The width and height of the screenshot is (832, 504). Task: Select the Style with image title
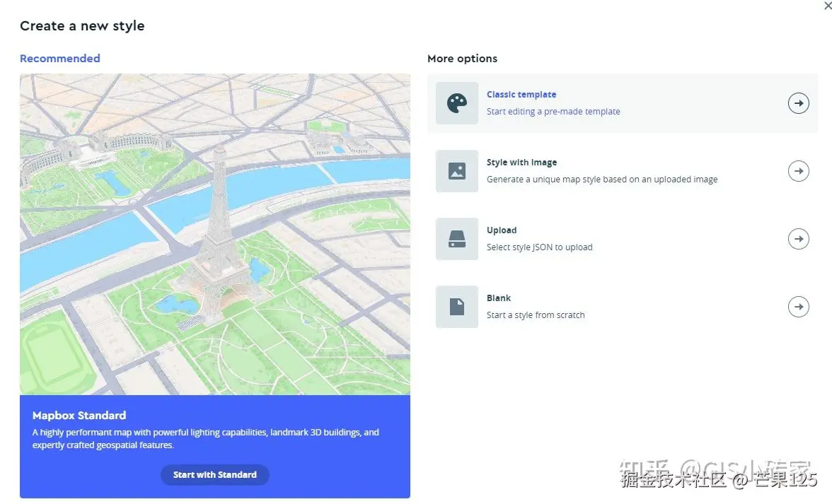(521, 162)
